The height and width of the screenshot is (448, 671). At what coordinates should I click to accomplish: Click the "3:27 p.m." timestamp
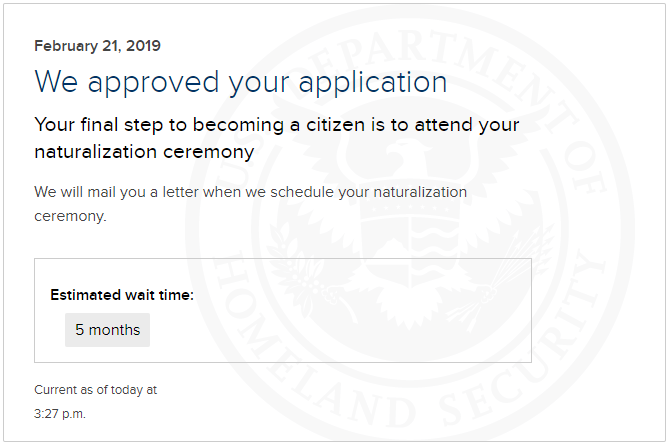[x=60, y=414]
